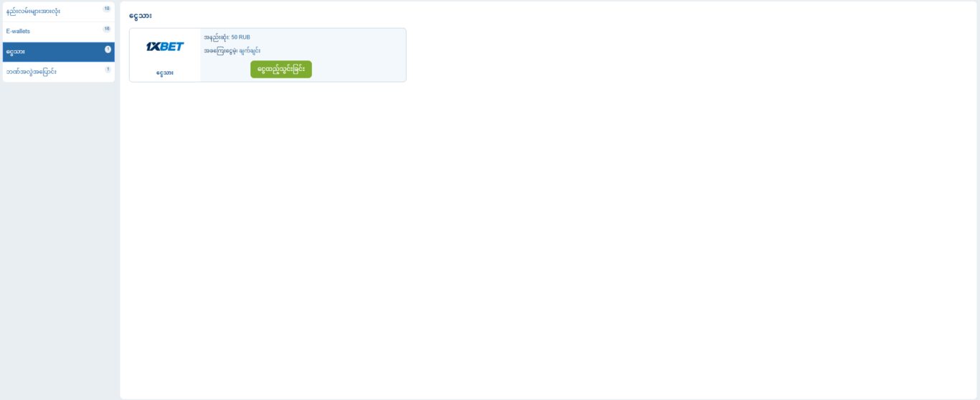The height and width of the screenshot is (400, 980).
Task: Click the 16 count badge beside E-wallets
Action: tap(107, 29)
